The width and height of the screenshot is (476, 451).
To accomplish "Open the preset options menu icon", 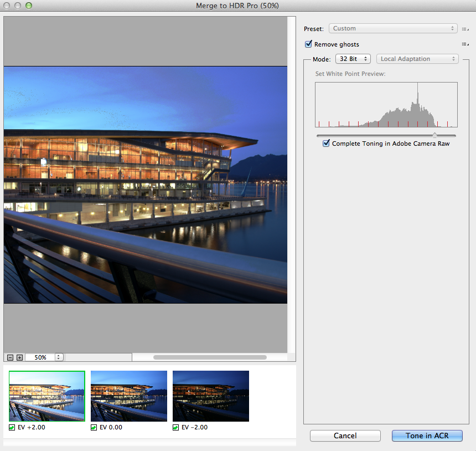I will [465, 29].
